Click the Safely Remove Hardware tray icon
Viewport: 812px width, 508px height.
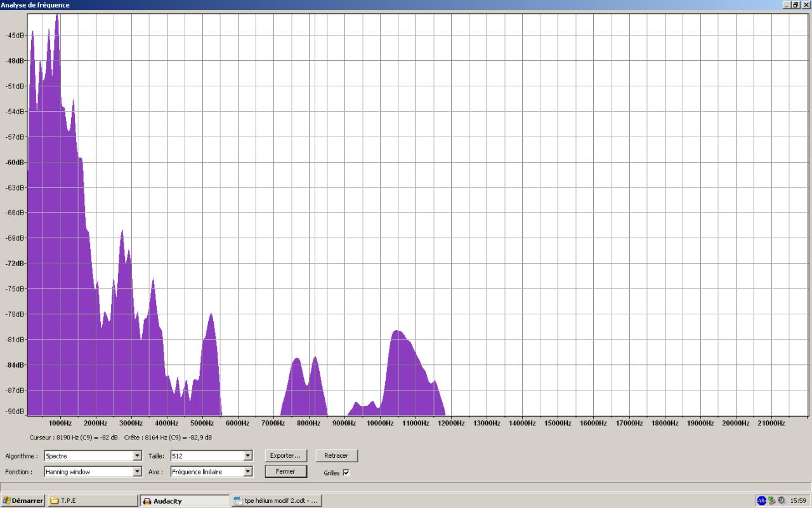click(x=771, y=500)
